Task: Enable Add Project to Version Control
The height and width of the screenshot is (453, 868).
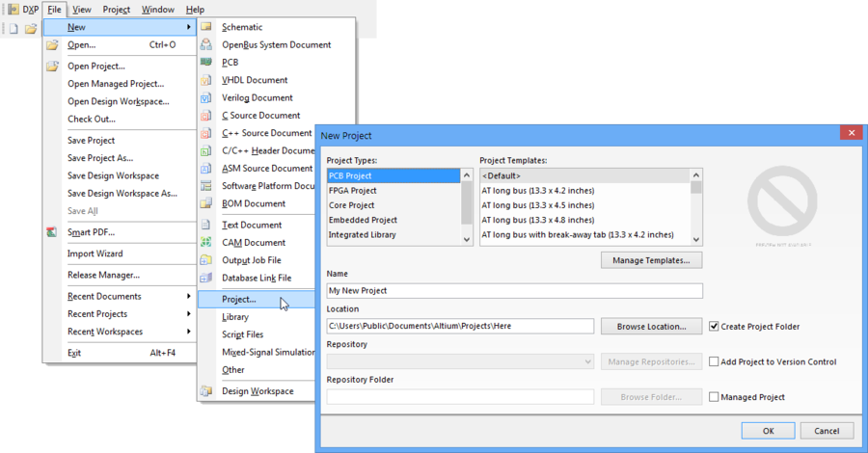Action: [x=714, y=361]
